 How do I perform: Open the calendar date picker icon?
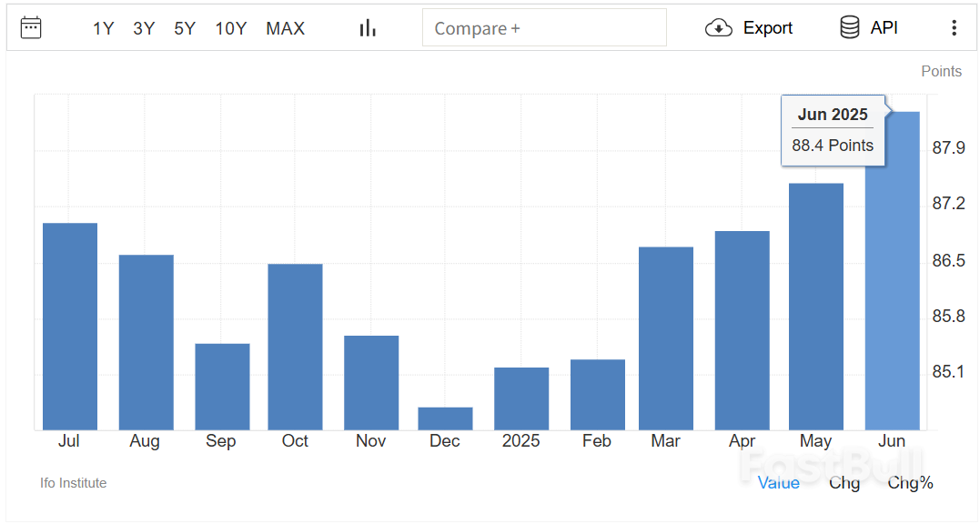pyautogui.click(x=31, y=27)
